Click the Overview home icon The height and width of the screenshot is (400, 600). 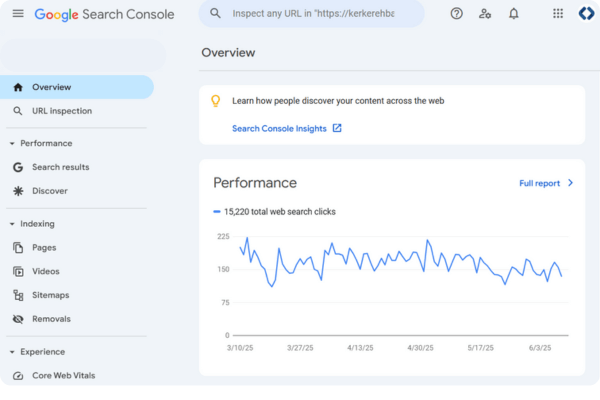coord(18,87)
